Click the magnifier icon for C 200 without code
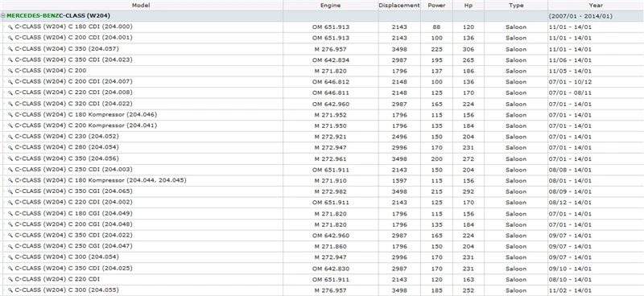The image size is (644, 296). [x=10, y=71]
